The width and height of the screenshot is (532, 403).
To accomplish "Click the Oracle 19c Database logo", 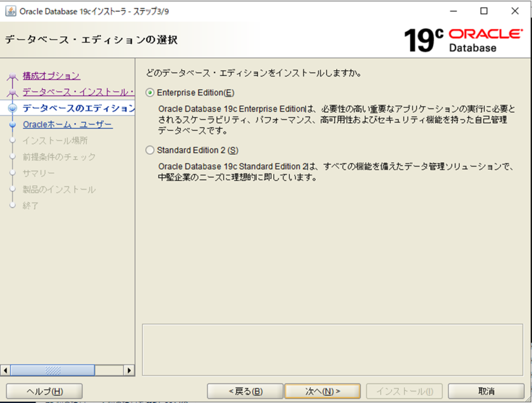I will coord(463,40).
